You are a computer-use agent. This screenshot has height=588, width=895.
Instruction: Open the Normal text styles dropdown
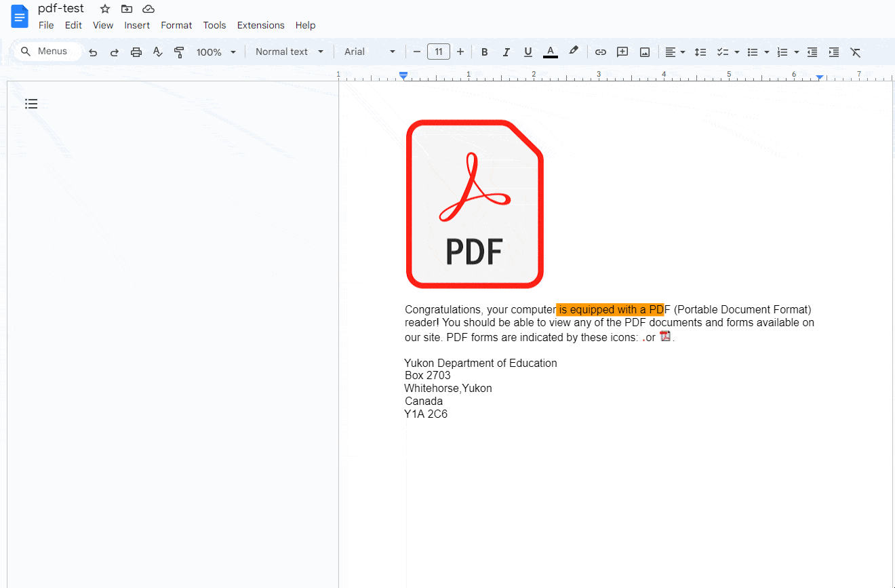point(290,52)
